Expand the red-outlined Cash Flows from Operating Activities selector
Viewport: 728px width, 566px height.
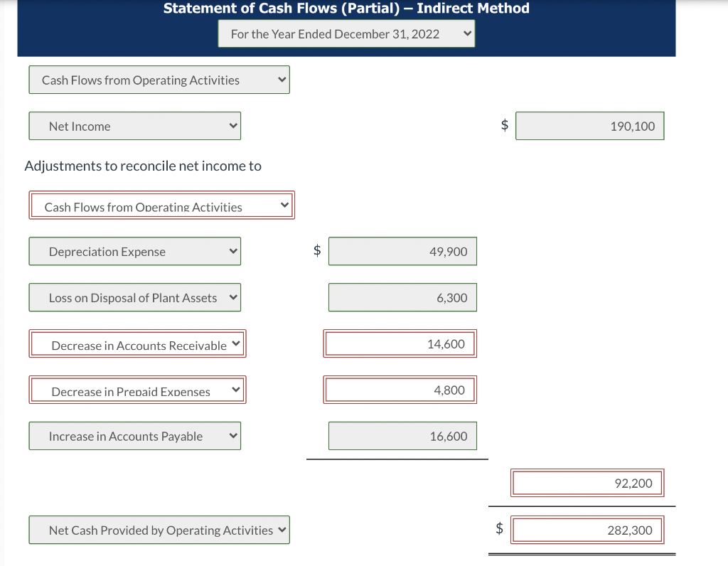point(286,204)
